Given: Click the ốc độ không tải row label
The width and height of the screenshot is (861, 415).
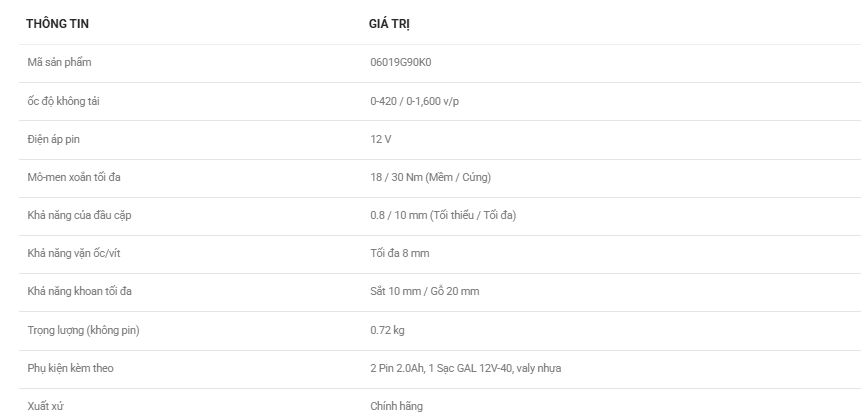Looking at the screenshot, I should (63, 101).
